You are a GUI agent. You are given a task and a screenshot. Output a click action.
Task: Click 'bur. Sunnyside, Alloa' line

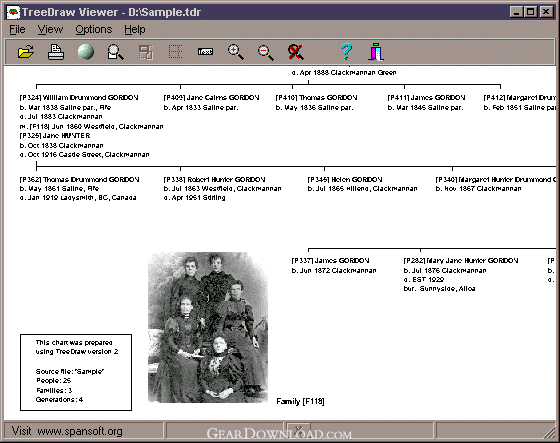439,289
